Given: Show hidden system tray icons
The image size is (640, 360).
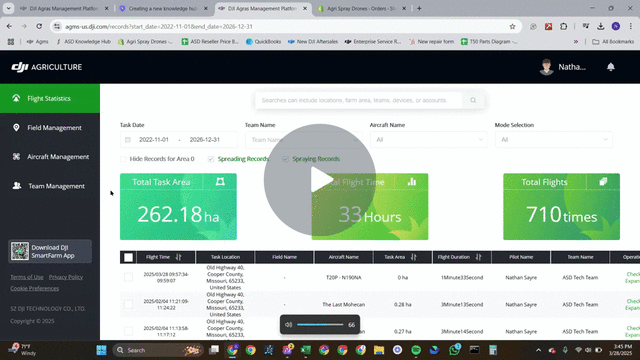Looking at the screenshot, I should click(x=538, y=350).
